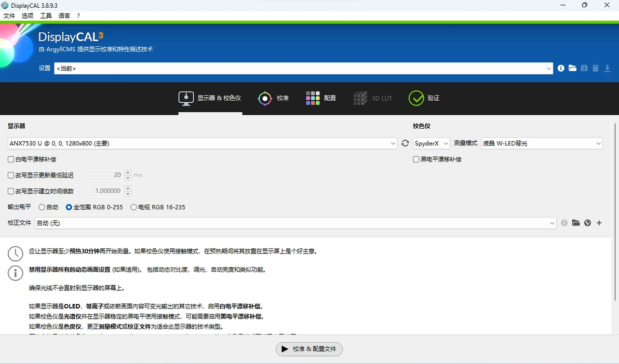The image size is (619, 364).
Task: Switch to the 3D LUT tab
Action: pos(373,98)
